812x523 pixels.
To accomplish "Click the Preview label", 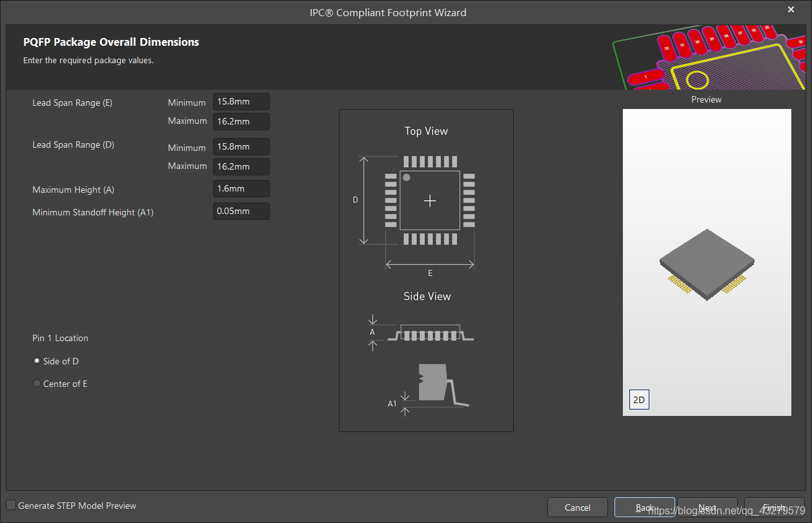I will (x=706, y=99).
